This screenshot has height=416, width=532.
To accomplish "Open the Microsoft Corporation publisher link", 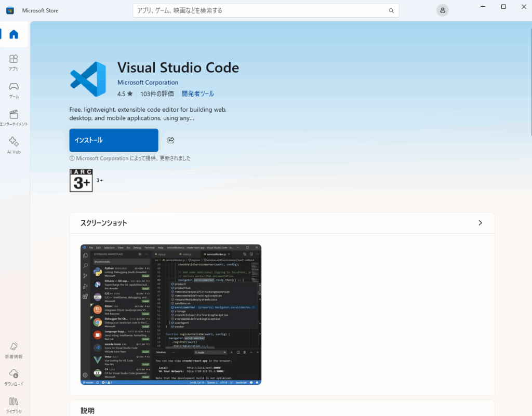I will [x=148, y=83].
